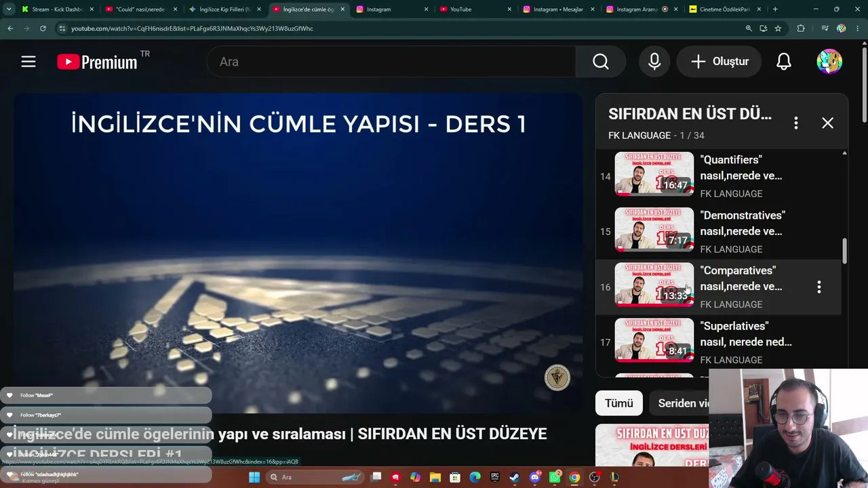Open Steam from the taskbar
This screenshot has width=868, height=488.
pos(515,477)
